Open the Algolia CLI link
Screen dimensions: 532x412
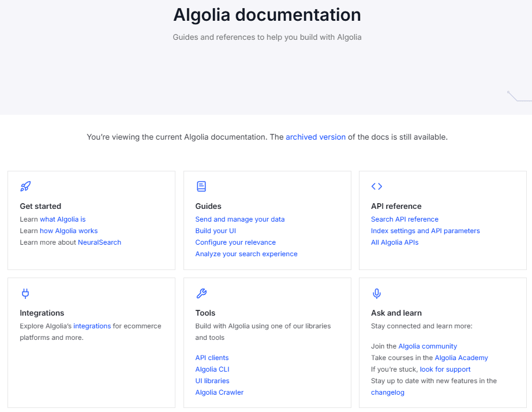212,369
